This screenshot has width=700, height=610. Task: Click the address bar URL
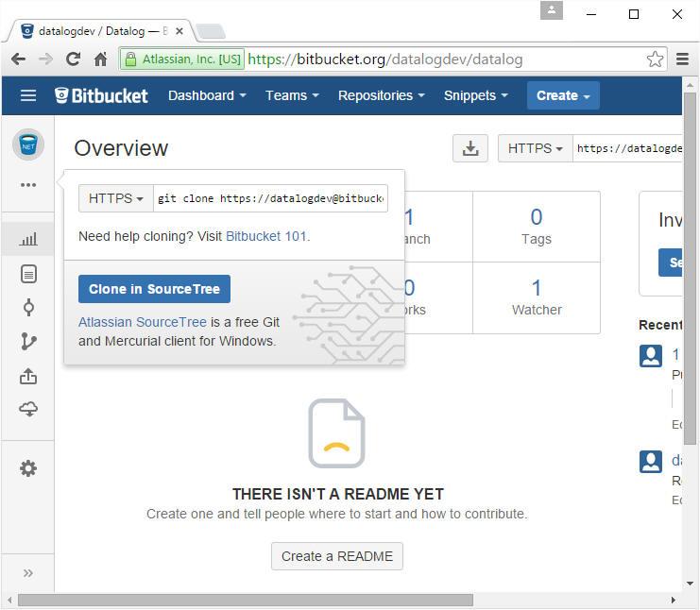tap(384, 59)
